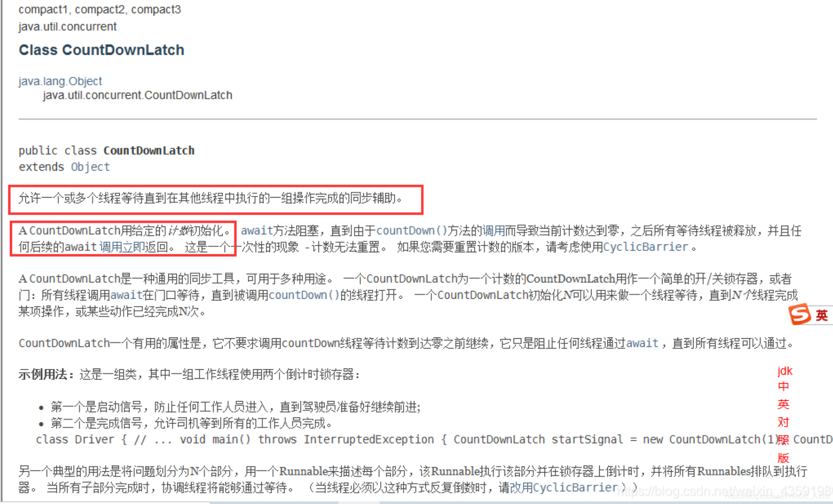Open the Object link after extends
This screenshot has width=833, height=504.
[90, 167]
